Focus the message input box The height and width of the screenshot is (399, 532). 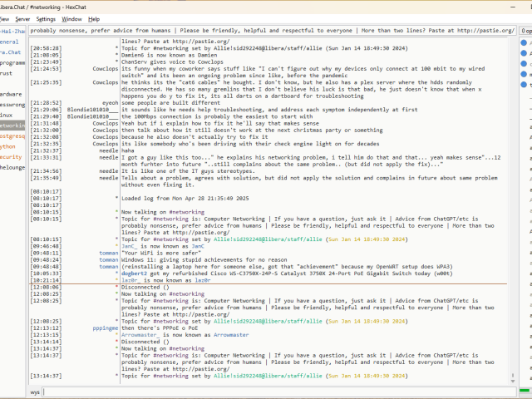pos(274,391)
